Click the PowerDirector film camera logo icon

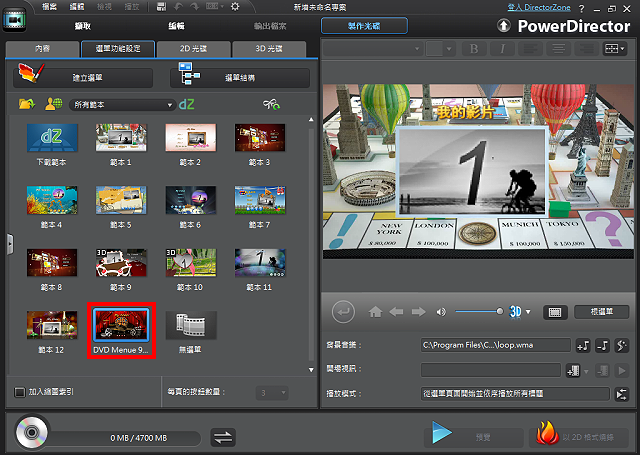(x=14, y=20)
